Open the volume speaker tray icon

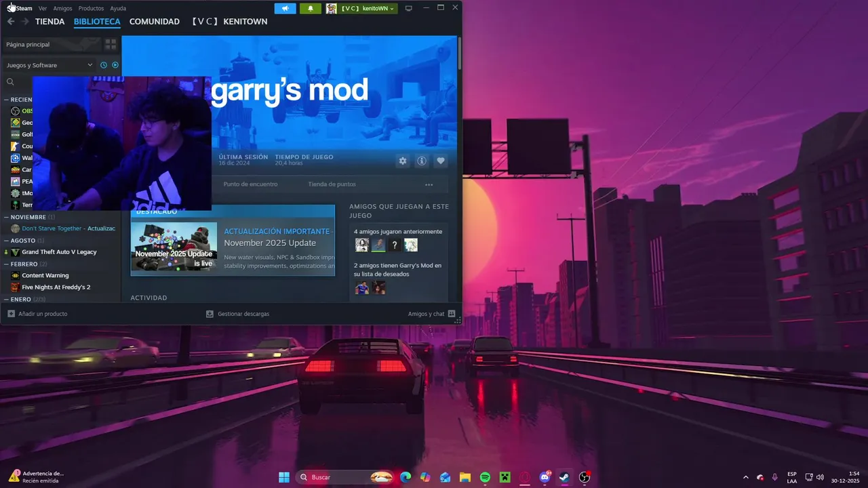pyautogui.click(x=820, y=477)
